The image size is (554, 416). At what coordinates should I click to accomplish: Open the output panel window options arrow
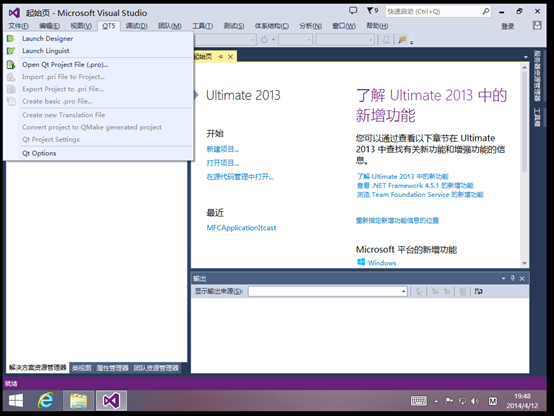(503, 279)
